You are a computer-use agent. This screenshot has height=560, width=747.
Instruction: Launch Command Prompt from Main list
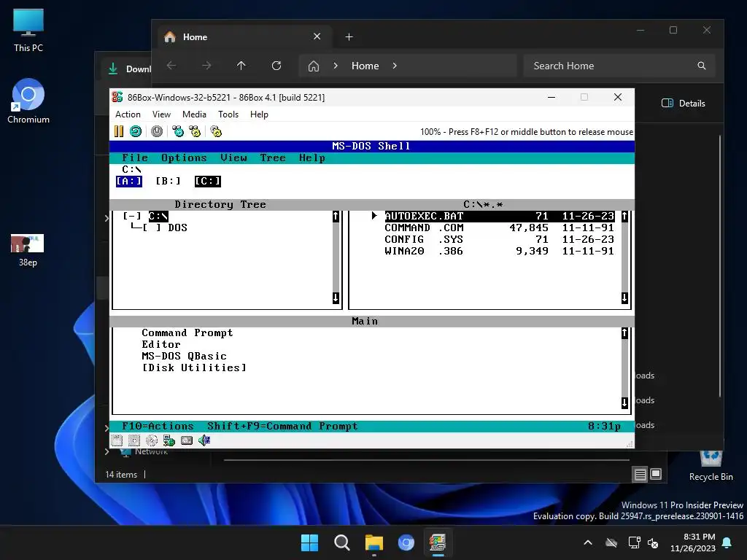(187, 332)
